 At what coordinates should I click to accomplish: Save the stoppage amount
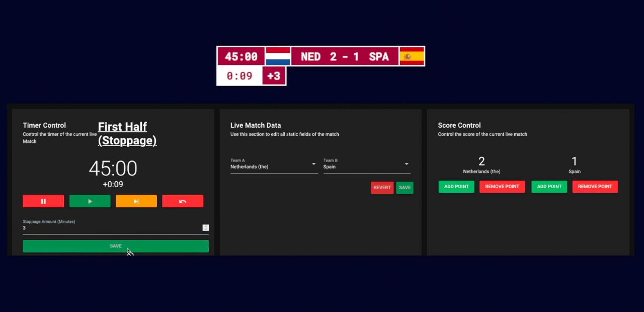point(116,246)
